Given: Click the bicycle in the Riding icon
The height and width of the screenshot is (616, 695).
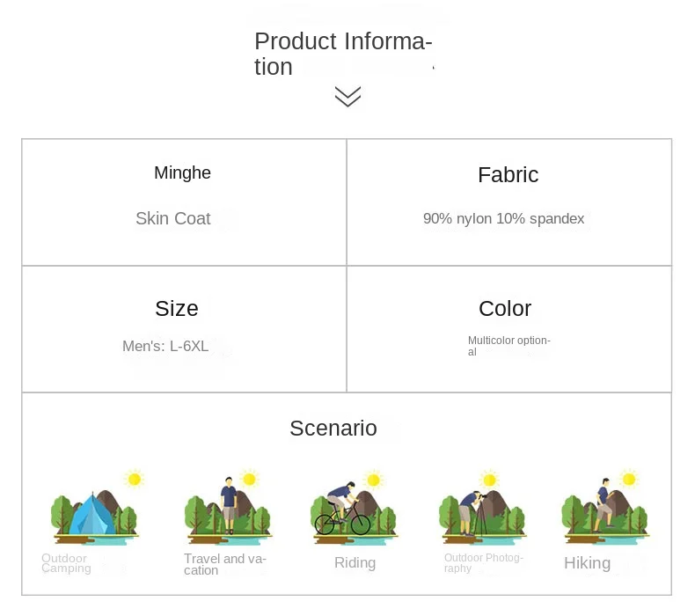Looking at the screenshot, I should 342,520.
